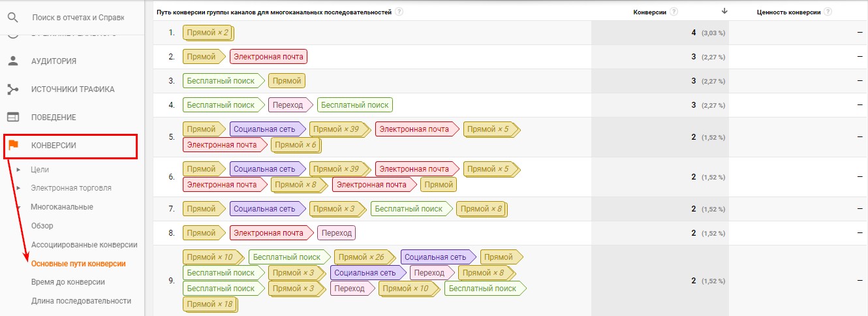Click the orange Conversions flag icon
This screenshot has width=868, height=316.
13,145
